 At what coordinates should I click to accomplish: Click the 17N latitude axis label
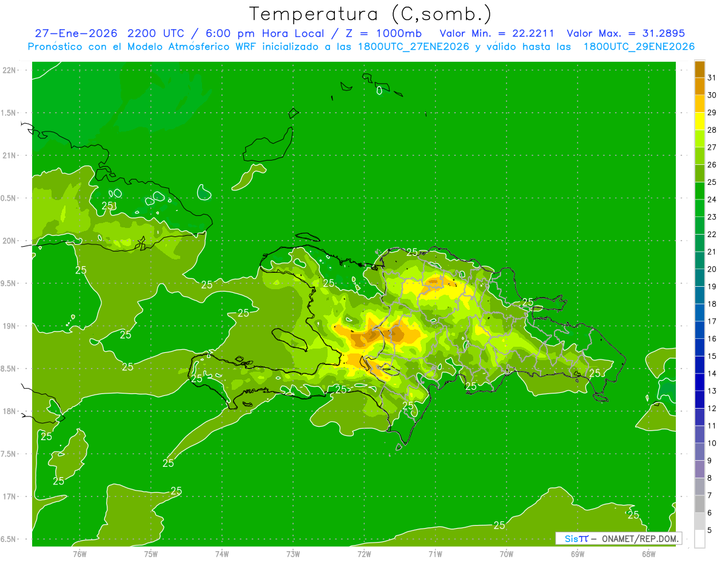pos(9,497)
